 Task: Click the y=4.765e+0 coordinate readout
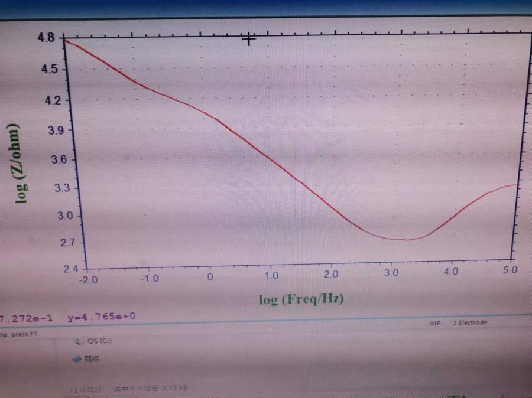pyautogui.click(x=102, y=317)
